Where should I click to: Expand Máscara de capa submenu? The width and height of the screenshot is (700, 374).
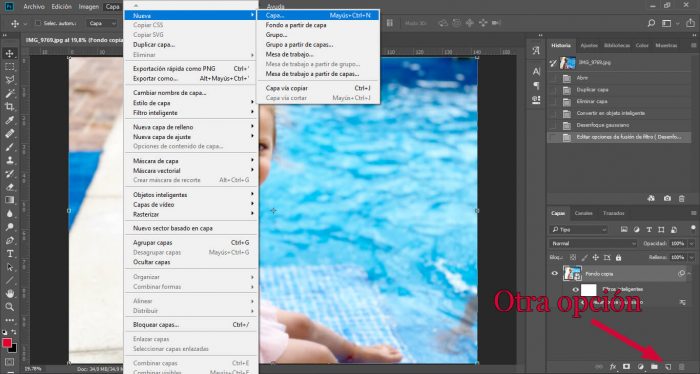[191, 161]
